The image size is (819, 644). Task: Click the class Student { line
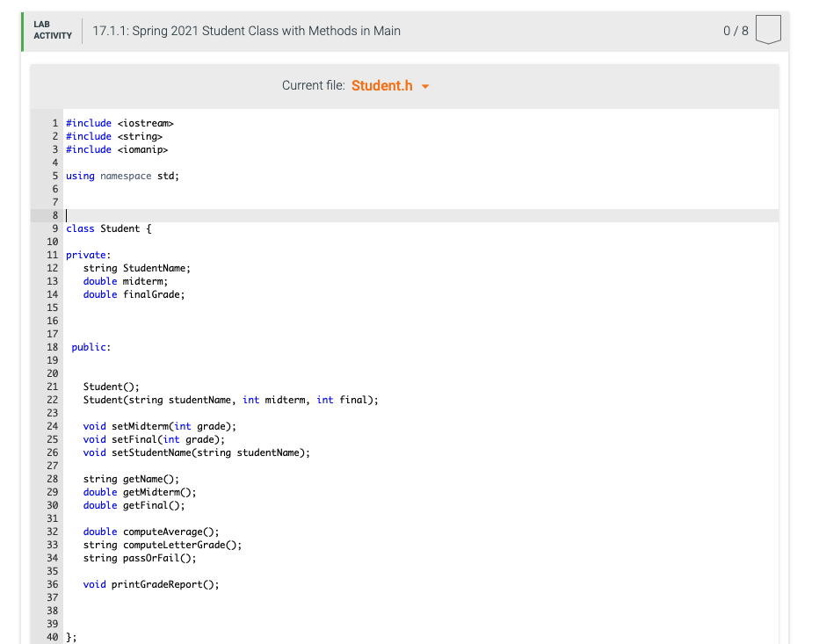109,228
